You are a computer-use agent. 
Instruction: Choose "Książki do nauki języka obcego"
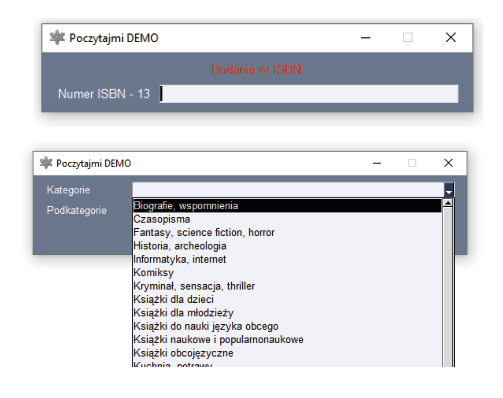click(287, 326)
